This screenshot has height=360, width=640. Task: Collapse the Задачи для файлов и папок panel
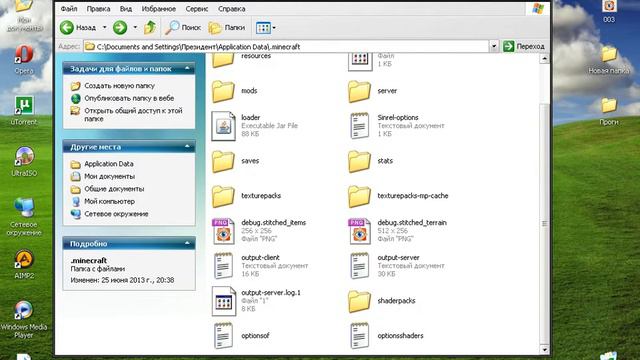187,69
